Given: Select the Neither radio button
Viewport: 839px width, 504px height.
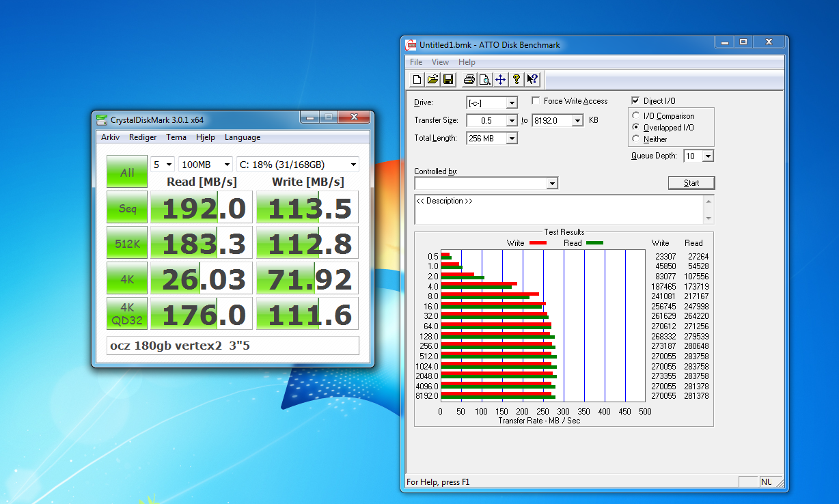Looking at the screenshot, I should click(x=637, y=139).
